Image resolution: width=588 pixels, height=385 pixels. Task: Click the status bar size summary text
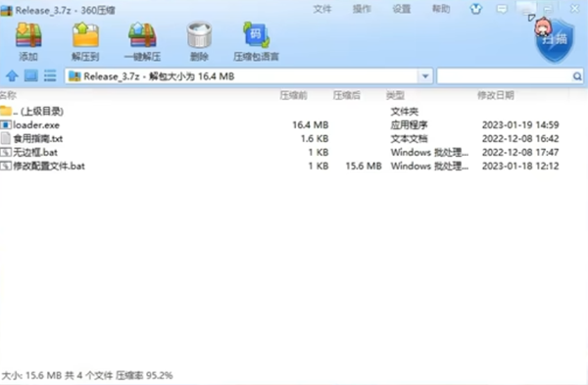pyautogui.click(x=87, y=375)
